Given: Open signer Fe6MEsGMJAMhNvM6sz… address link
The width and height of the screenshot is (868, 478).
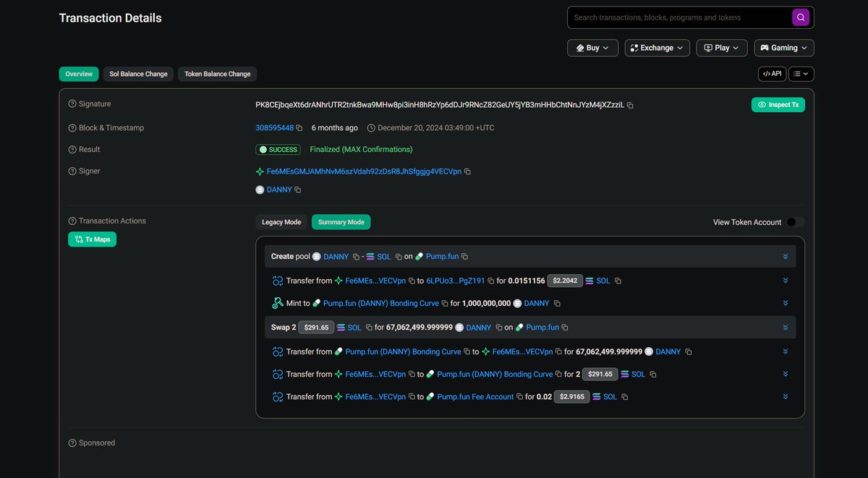Looking at the screenshot, I should (364, 171).
